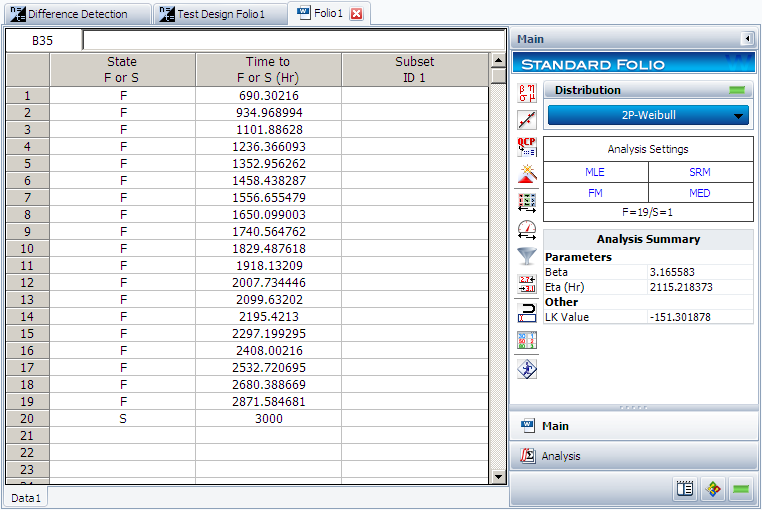This screenshot has height=510, width=762.
Task: Click the funnel filter icon
Action: tap(526, 256)
